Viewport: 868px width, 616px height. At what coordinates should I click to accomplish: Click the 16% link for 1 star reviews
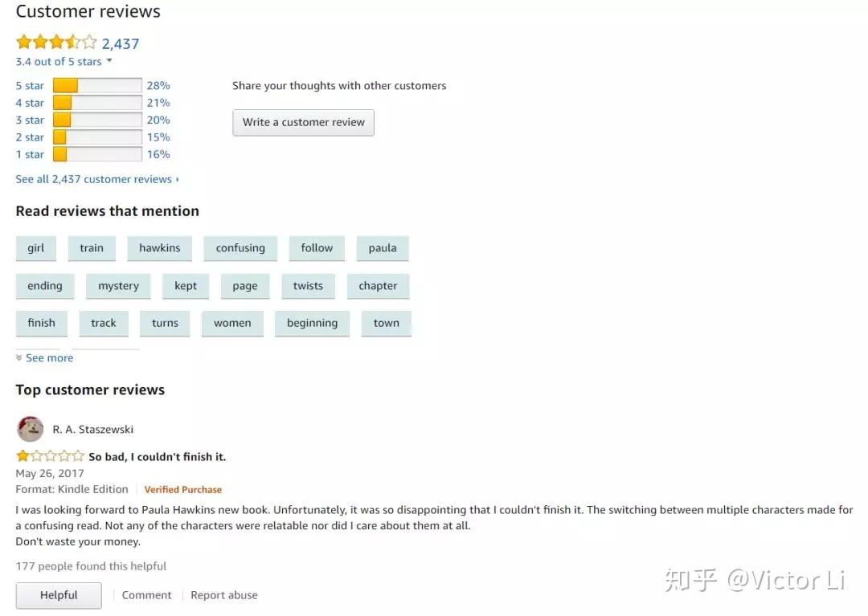point(158,153)
